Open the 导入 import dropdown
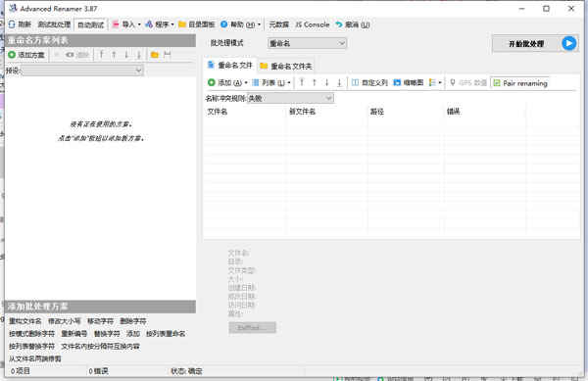588x381 pixels. point(126,24)
